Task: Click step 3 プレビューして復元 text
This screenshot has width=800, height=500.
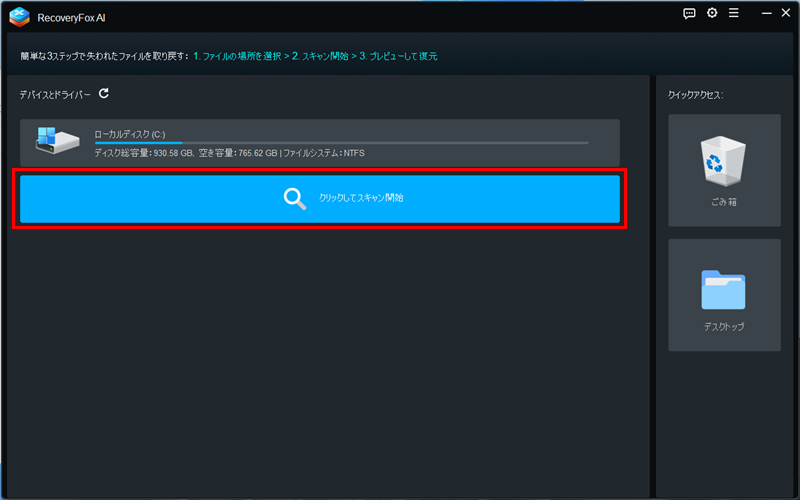Action: 398,56
